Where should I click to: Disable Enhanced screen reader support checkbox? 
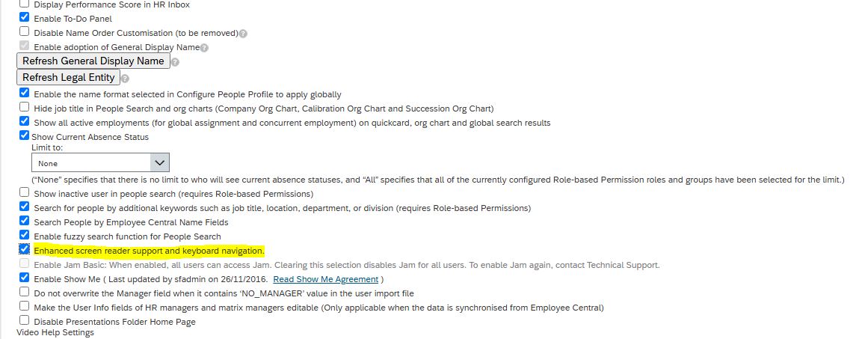click(25, 249)
